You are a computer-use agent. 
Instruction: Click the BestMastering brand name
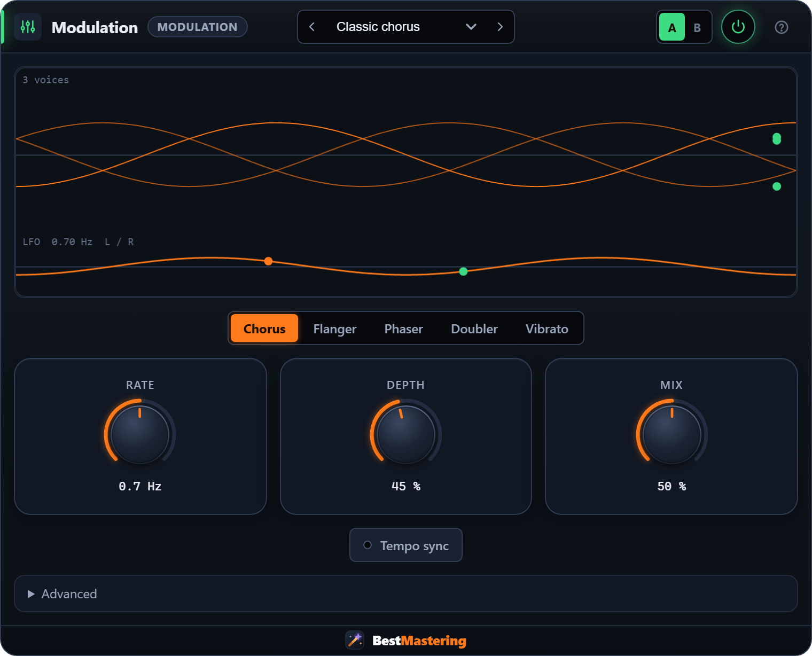pyautogui.click(x=419, y=641)
